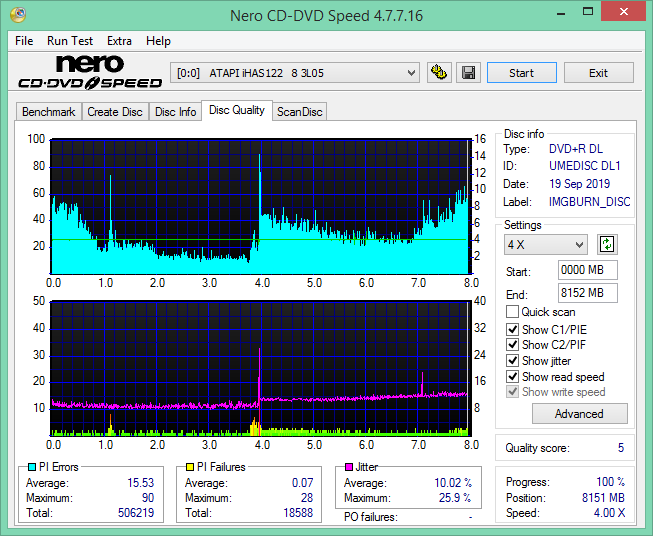Click PI Errors average 15.53

141,483
